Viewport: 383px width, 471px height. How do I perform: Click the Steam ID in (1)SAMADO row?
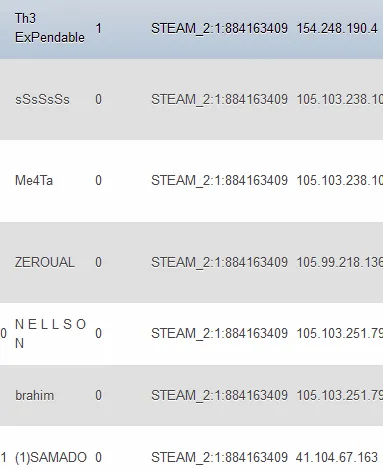219,457
